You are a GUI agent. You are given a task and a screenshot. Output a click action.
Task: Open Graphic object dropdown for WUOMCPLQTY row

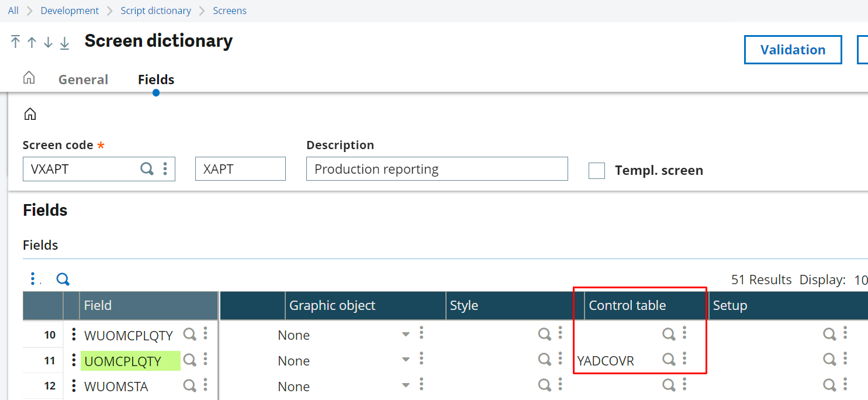(406, 335)
